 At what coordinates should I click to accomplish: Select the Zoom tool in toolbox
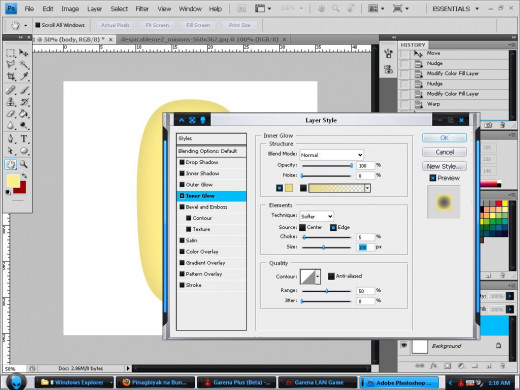click(24, 164)
